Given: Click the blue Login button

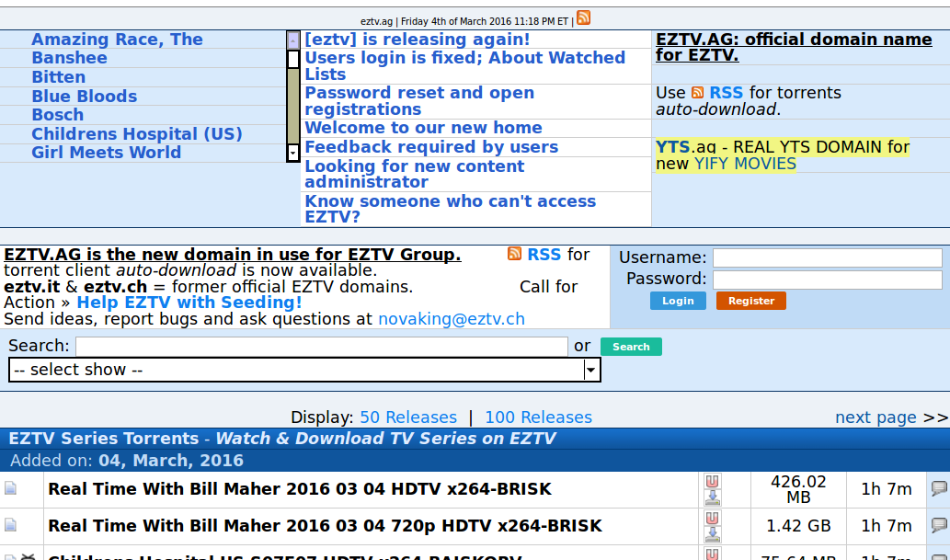Looking at the screenshot, I should click(678, 301).
